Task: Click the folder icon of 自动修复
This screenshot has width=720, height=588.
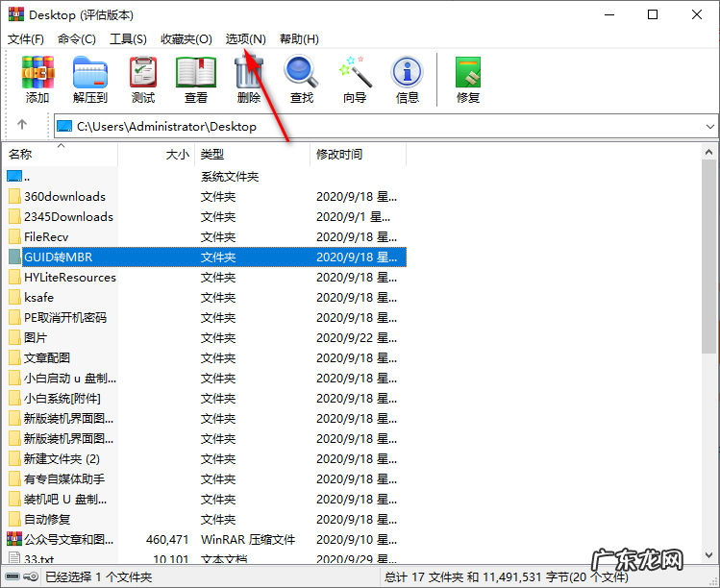Action: 14,519
